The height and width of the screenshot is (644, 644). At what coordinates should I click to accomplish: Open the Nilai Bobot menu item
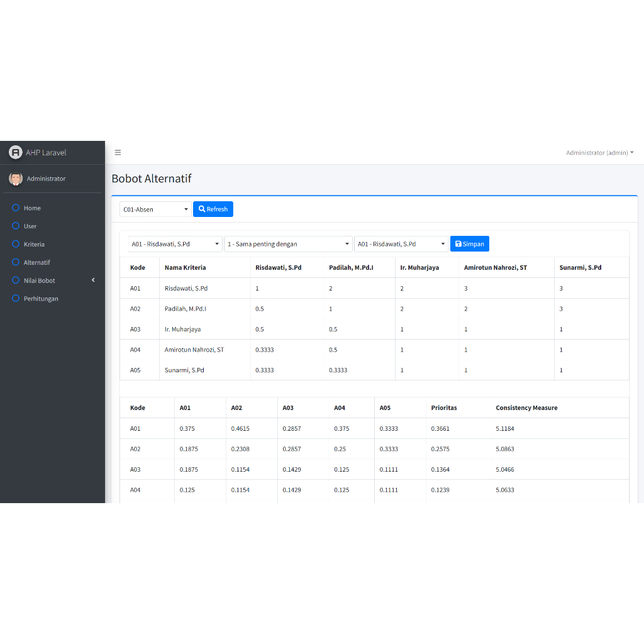[40, 280]
